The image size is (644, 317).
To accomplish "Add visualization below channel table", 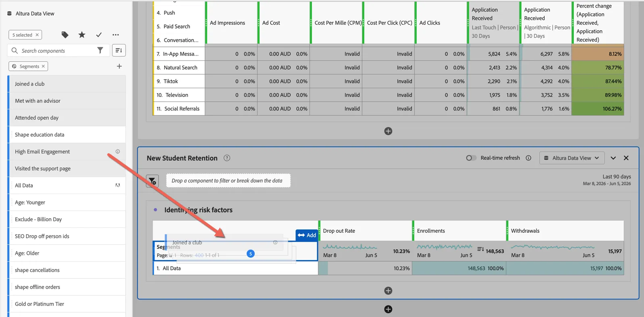I will [x=388, y=131].
